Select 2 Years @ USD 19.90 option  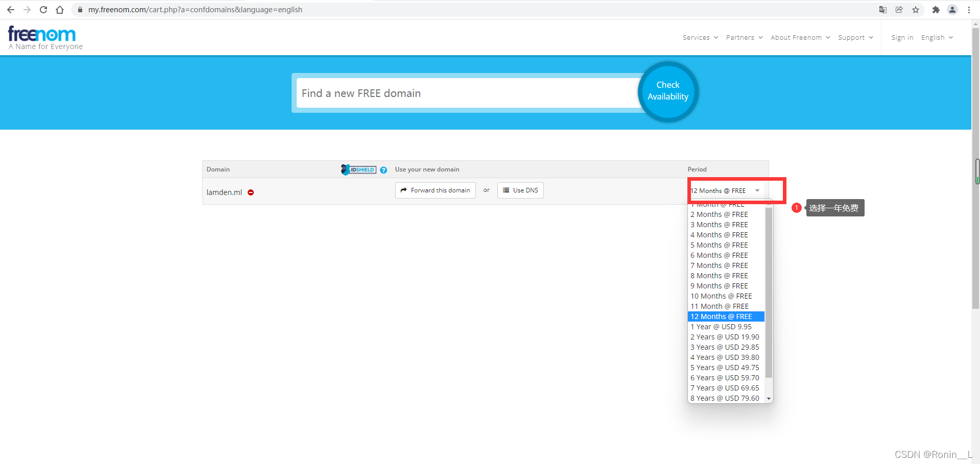click(x=726, y=337)
